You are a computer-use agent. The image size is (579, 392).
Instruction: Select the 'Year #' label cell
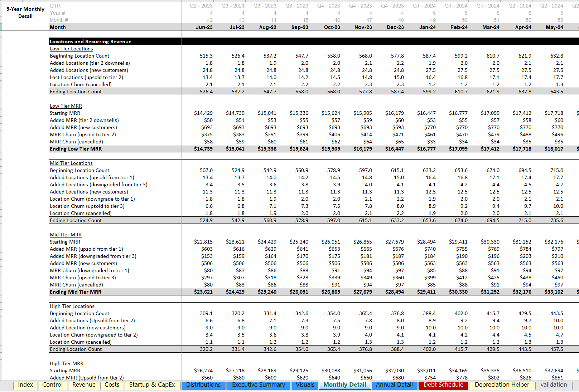click(x=57, y=13)
